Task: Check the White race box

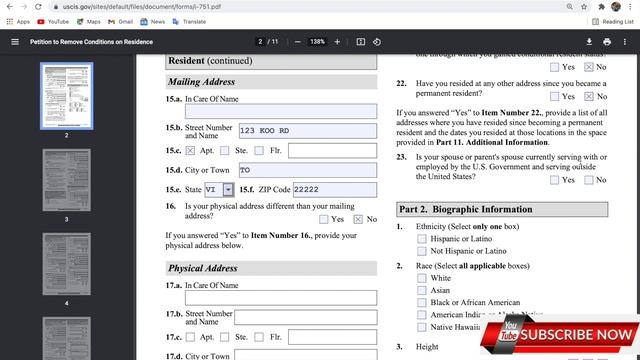Action: 422,278
